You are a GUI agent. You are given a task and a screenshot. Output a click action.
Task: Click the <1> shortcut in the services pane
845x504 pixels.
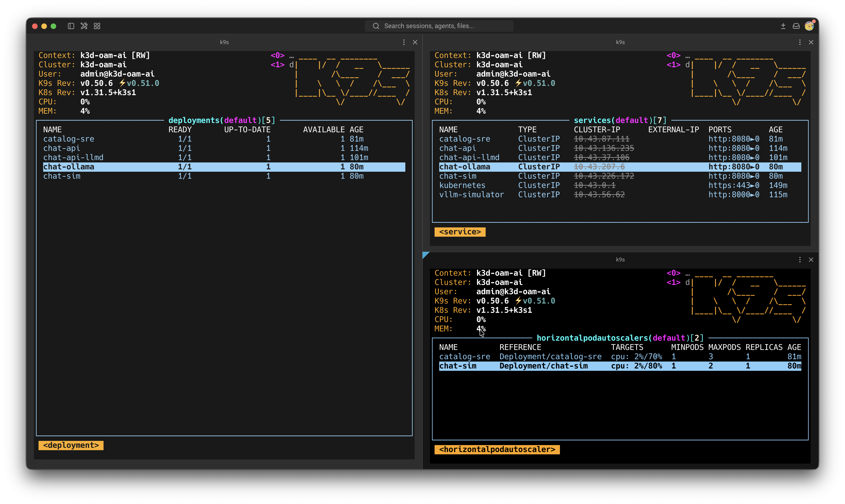click(673, 65)
